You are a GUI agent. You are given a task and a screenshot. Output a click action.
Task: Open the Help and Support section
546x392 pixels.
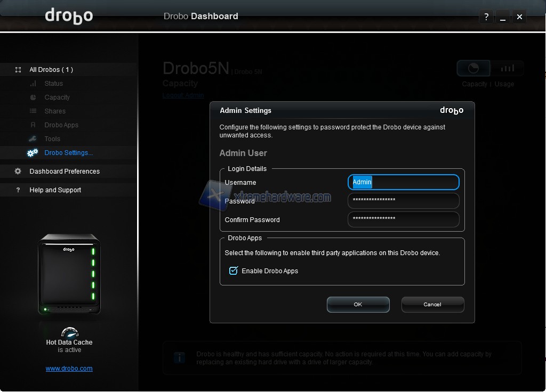[55, 190]
